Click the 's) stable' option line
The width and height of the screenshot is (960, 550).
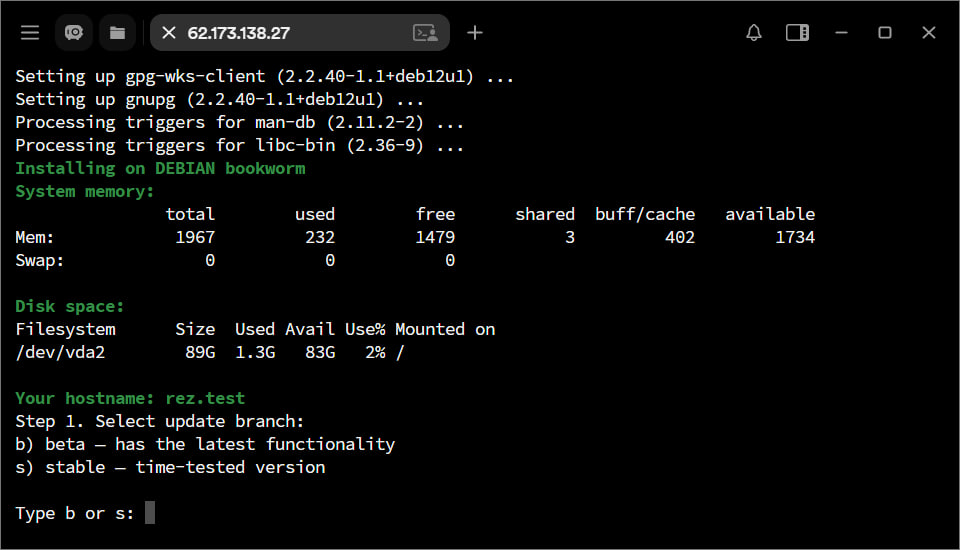click(170, 467)
